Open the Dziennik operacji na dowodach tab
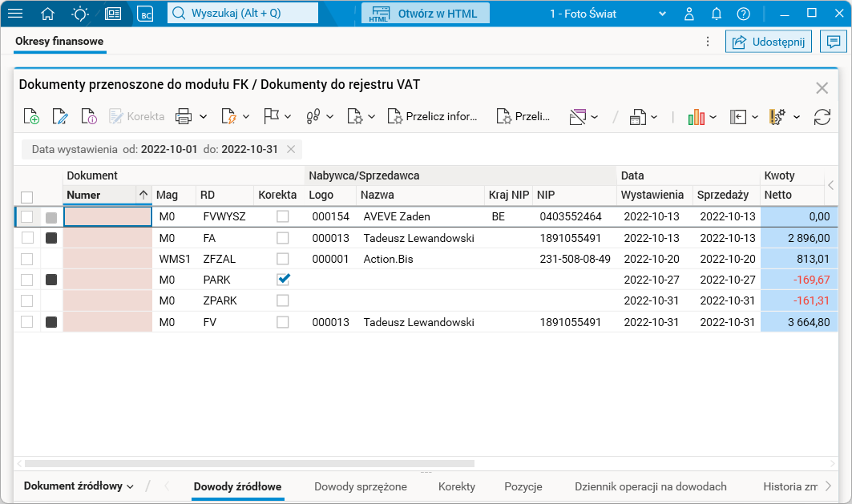This screenshot has width=852, height=504. 650,486
